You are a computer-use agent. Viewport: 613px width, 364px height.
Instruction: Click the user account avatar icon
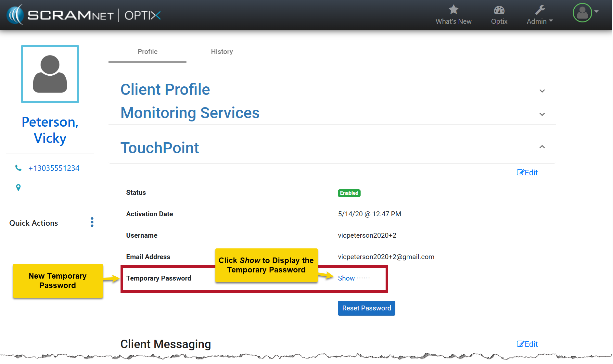582,13
